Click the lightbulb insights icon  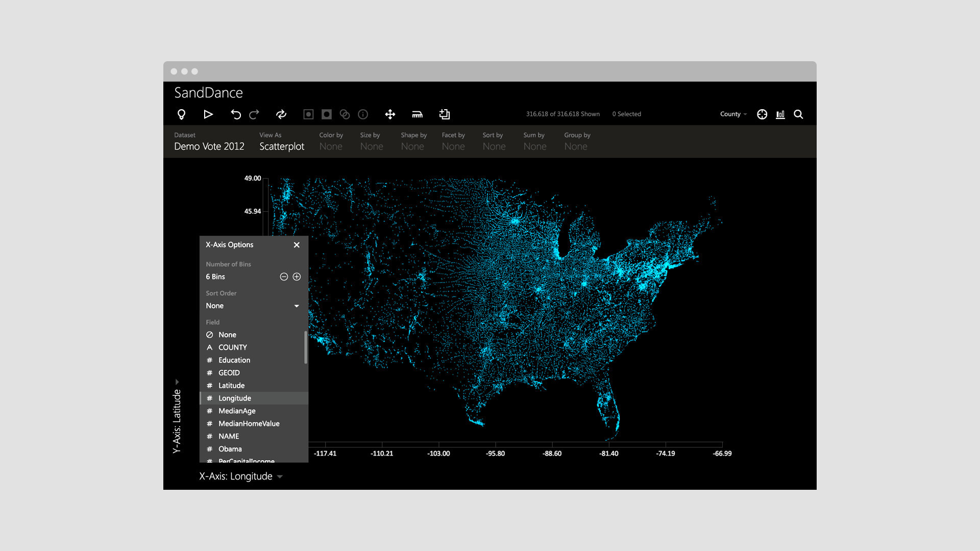181,114
